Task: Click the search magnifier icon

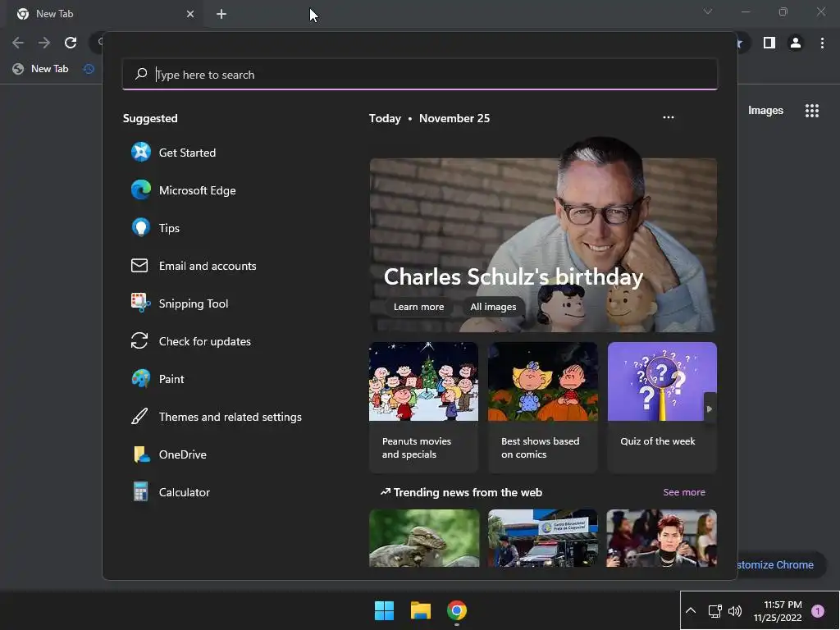Action: [x=141, y=74]
